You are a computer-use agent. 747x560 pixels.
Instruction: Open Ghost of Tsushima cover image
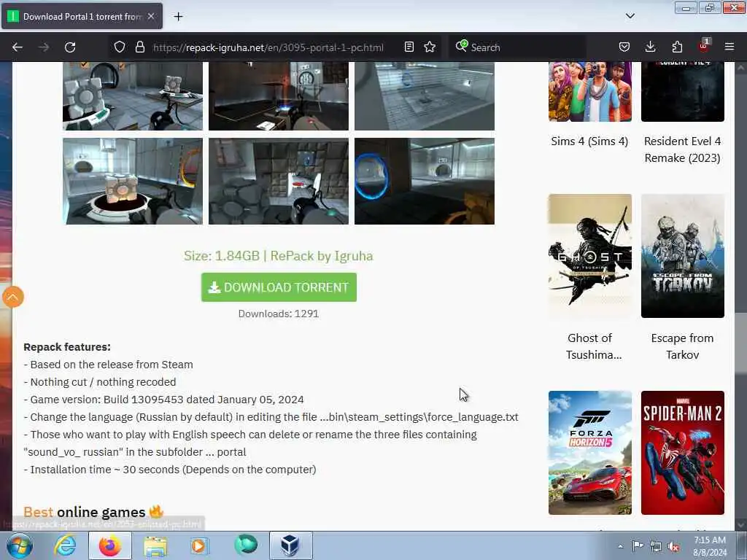point(589,256)
